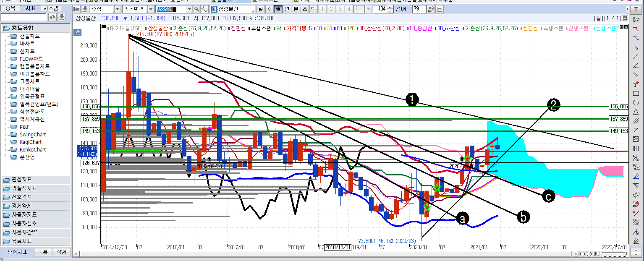Select the trend line drawing tool
The width and height of the screenshot is (644, 261).
coord(636,56)
